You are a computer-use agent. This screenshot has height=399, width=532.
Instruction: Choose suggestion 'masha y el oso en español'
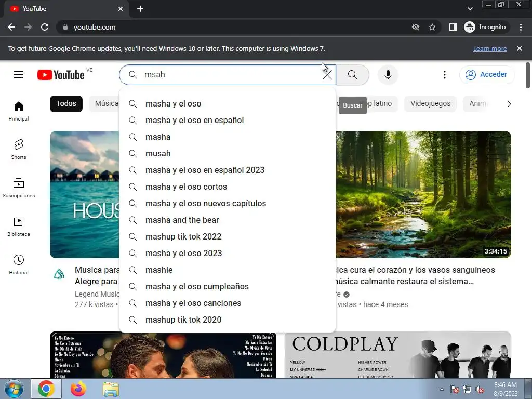click(x=228, y=121)
